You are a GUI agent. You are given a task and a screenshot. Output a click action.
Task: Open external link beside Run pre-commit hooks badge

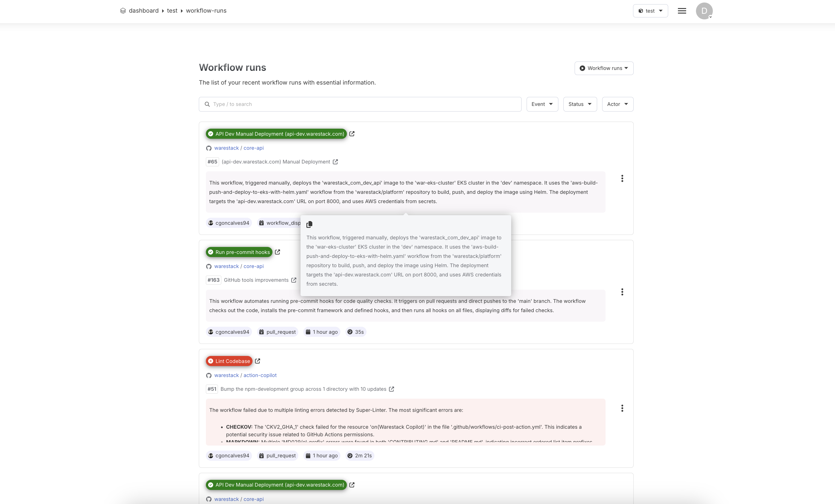(277, 252)
